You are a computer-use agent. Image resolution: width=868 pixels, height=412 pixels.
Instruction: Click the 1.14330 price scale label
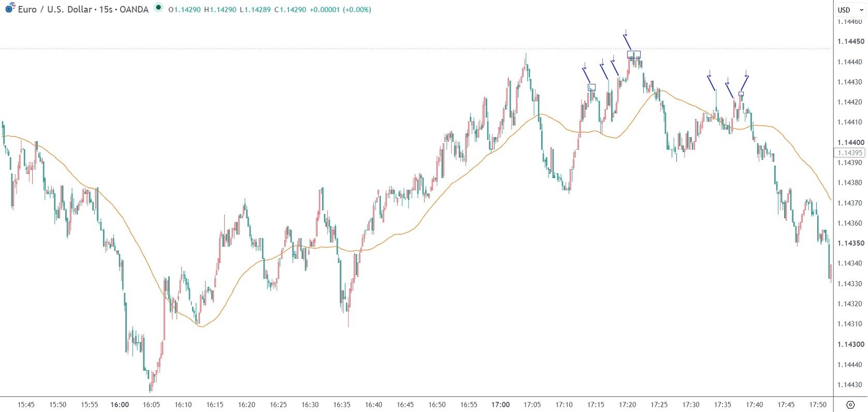[850, 284]
